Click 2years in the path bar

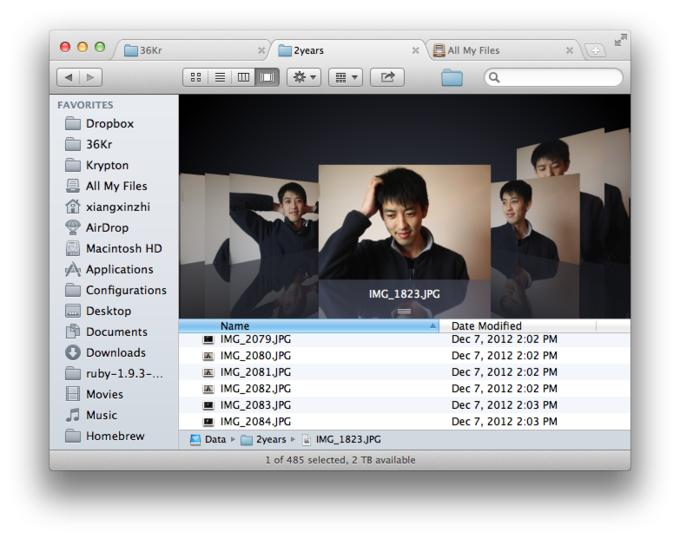pos(264,440)
